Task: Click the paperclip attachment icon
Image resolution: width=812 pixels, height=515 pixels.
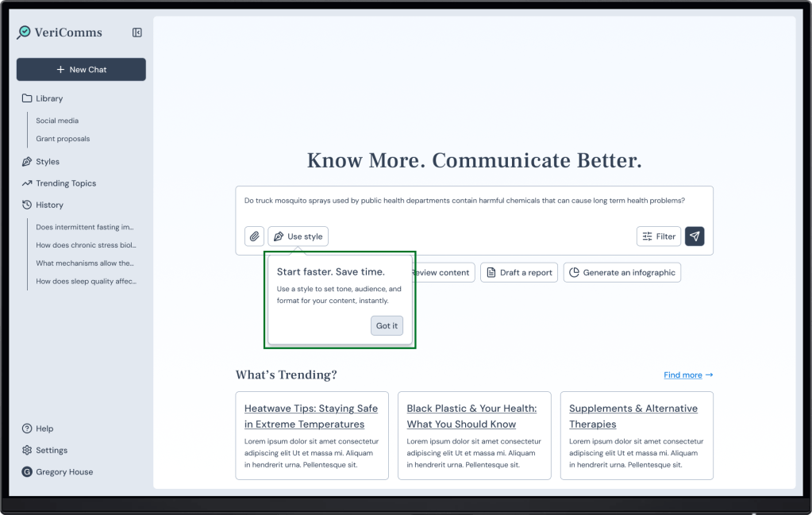Action: tap(254, 236)
